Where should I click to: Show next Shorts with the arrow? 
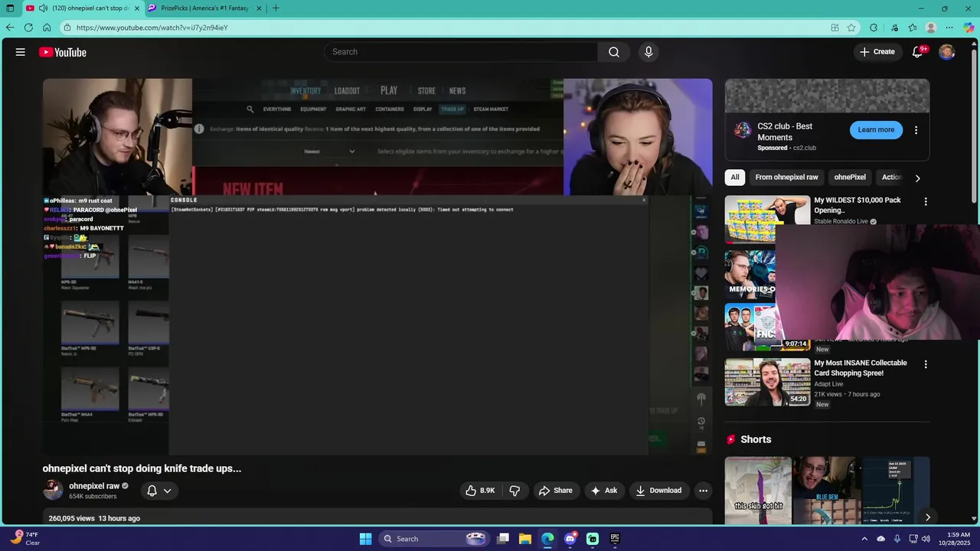point(927,517)
